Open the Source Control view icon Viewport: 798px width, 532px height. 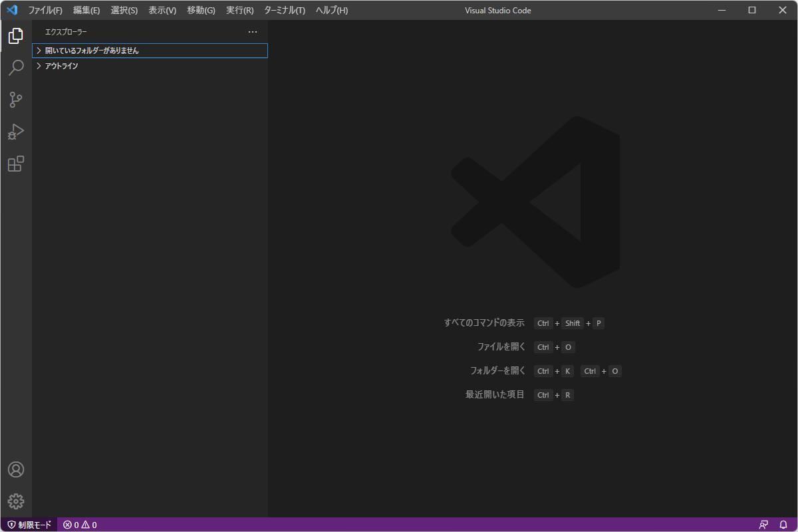click(x=16, y=100)
